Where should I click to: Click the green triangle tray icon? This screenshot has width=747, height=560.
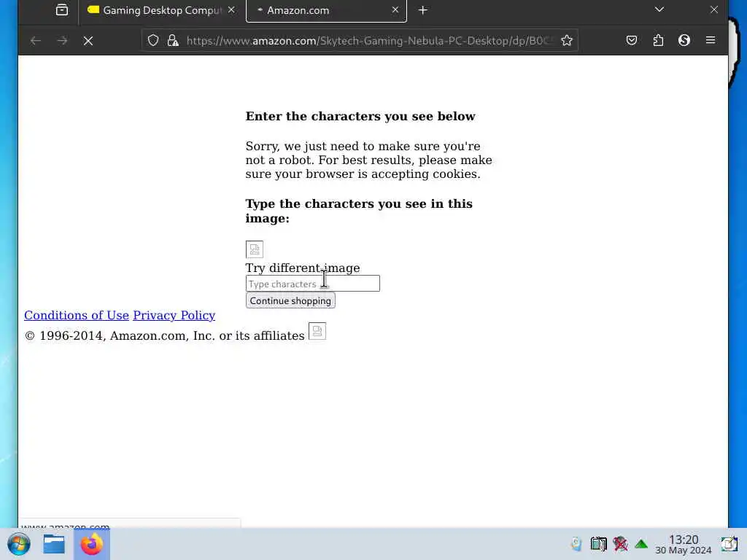pos(641,544)
